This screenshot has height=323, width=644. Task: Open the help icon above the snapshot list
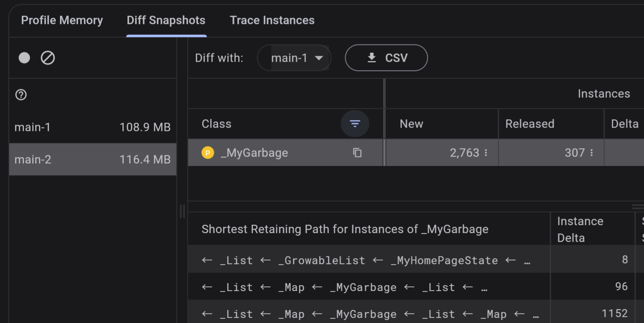[x=21, y=95]
